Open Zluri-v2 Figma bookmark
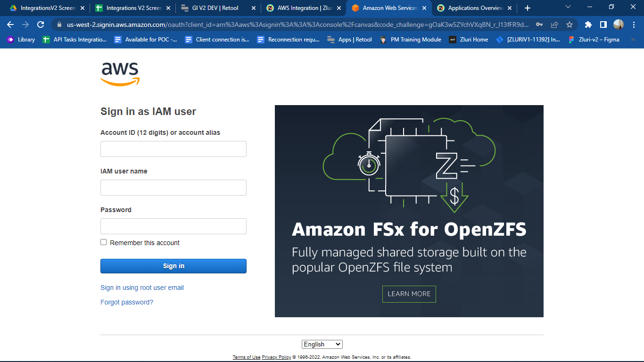644x362 pixels. tap(594, 40)
